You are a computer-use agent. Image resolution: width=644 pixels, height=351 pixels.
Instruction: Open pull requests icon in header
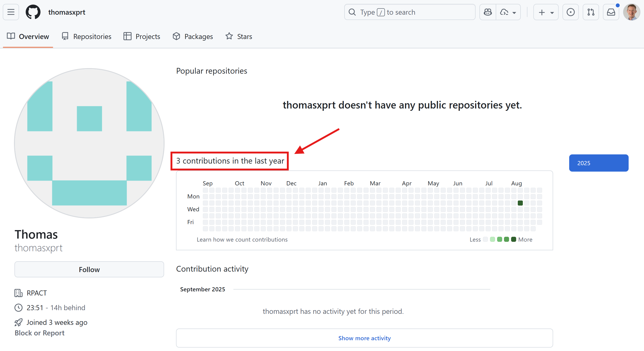(x=591, y=12)
